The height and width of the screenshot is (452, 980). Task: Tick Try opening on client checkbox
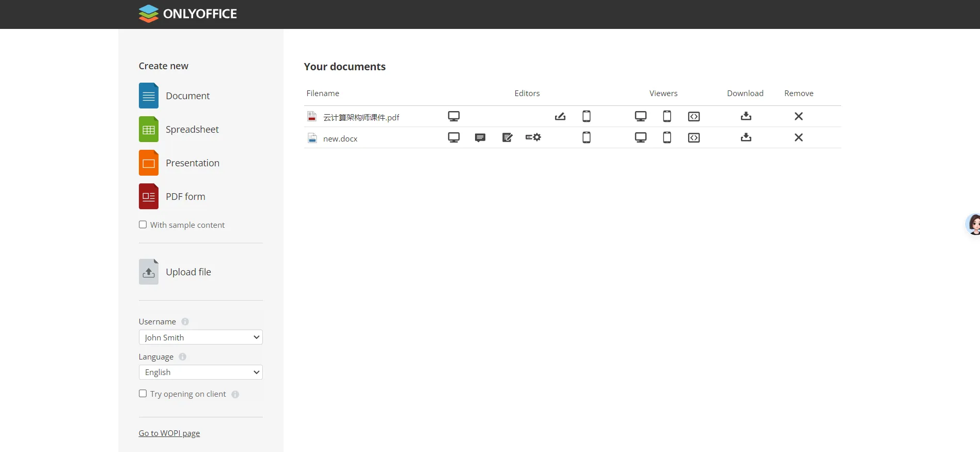[143, 394]
